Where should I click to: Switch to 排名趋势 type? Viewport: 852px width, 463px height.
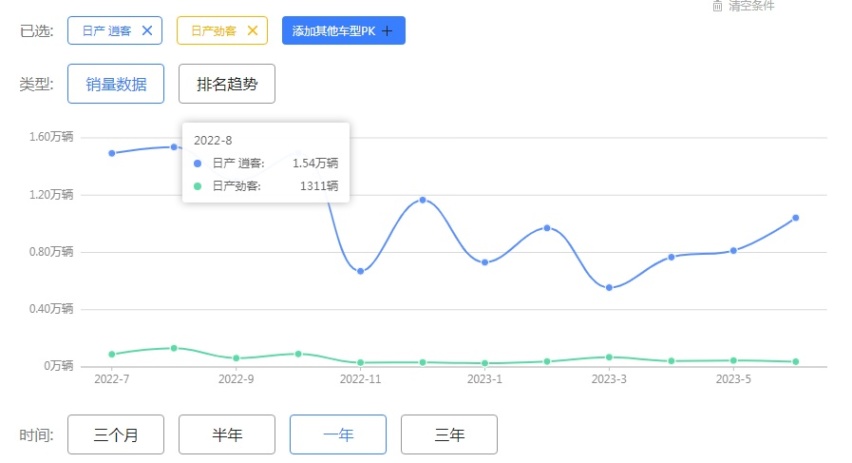[x=227, y=84]
